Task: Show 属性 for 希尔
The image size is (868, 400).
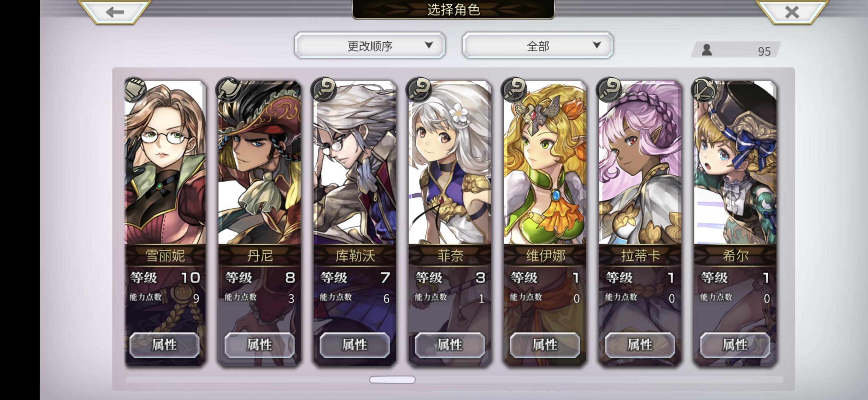Action: coord(735,345)
